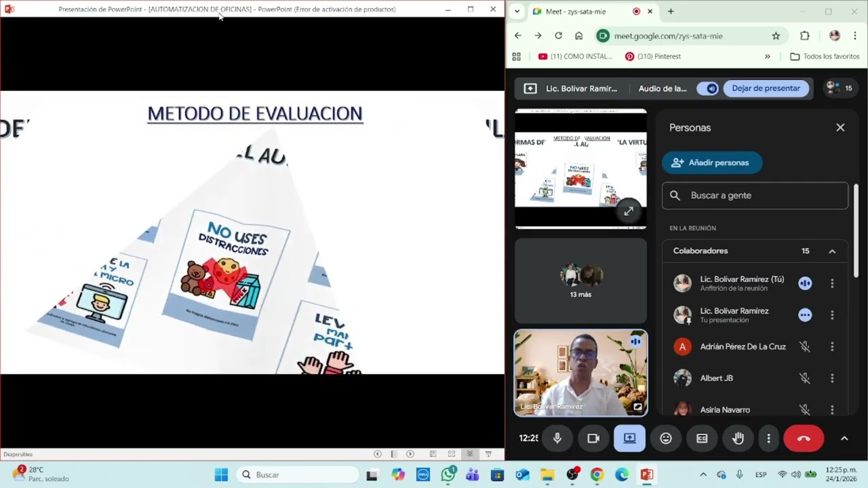Open the weather widget showing 28°C
This screenshot has width=868, height=488.
coord(41,474)
